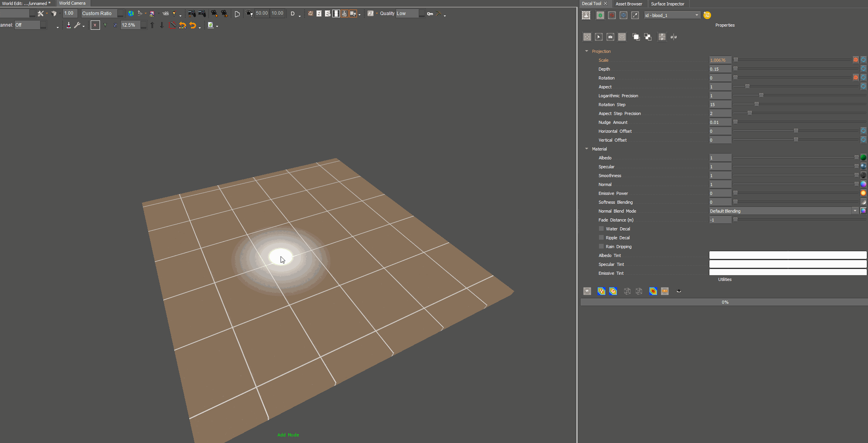Screen dimensions: 868x443
Task: Toggle the grey eye preview button in Utilities
Action: 587,291
